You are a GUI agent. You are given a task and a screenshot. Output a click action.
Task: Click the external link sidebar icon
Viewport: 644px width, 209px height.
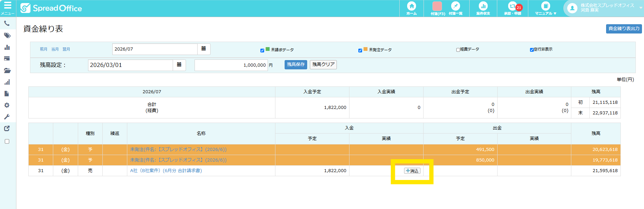(x=7, y=128)
